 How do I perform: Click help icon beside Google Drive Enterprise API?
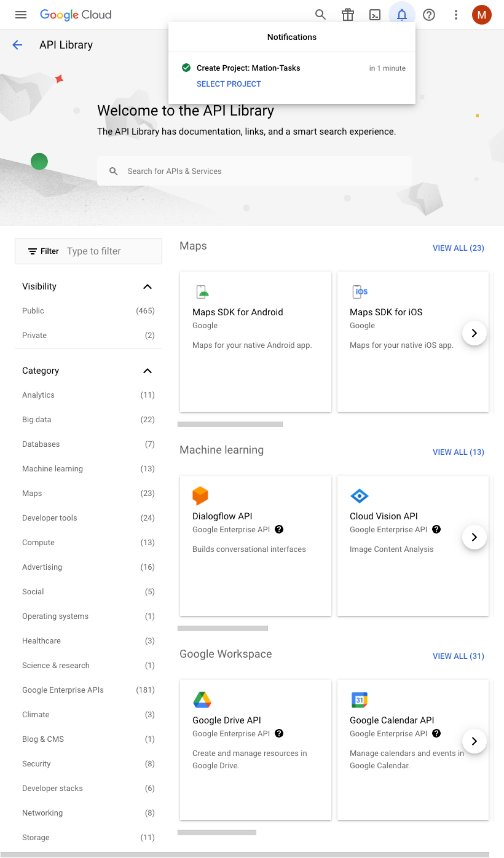coord(279,733)
